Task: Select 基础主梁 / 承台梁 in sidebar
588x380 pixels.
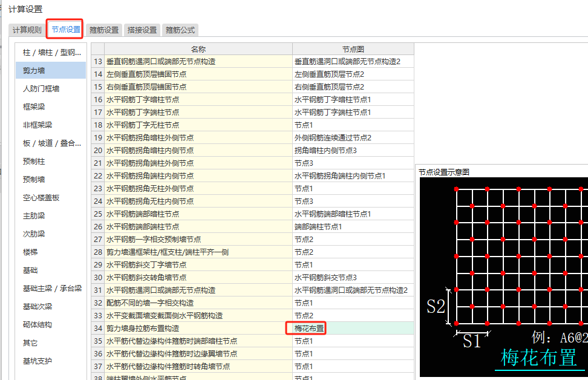Action: click(x=51, y=289)
